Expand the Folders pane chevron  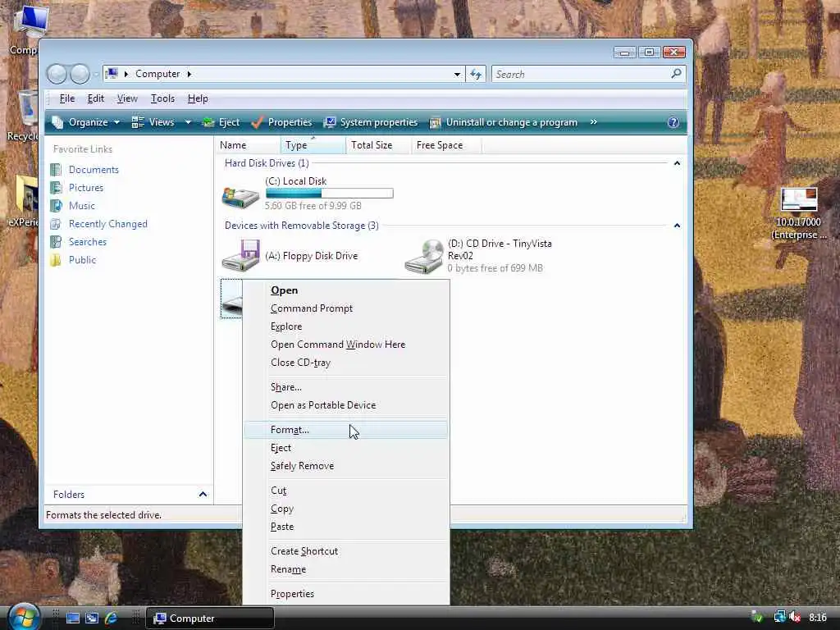pos(203,495)
